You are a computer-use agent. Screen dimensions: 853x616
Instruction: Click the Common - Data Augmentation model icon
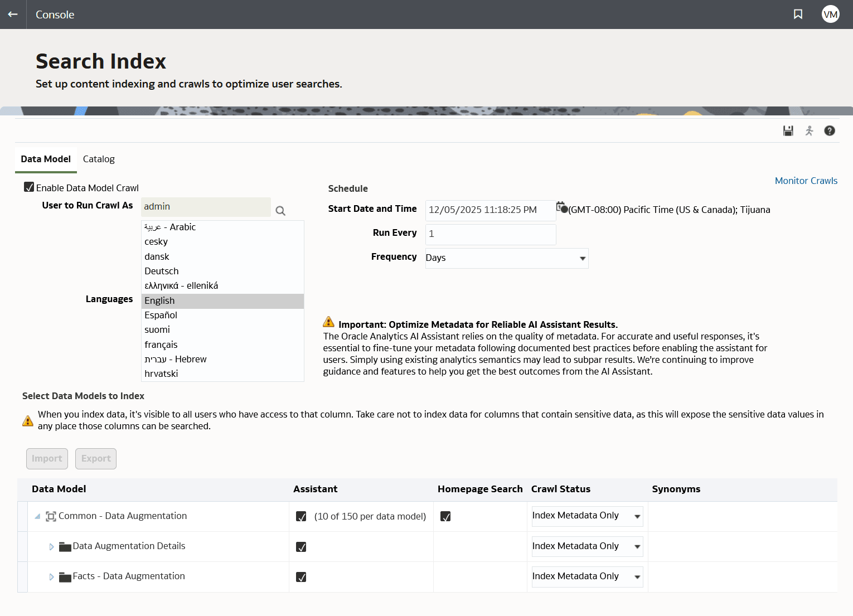pos(51,516)
